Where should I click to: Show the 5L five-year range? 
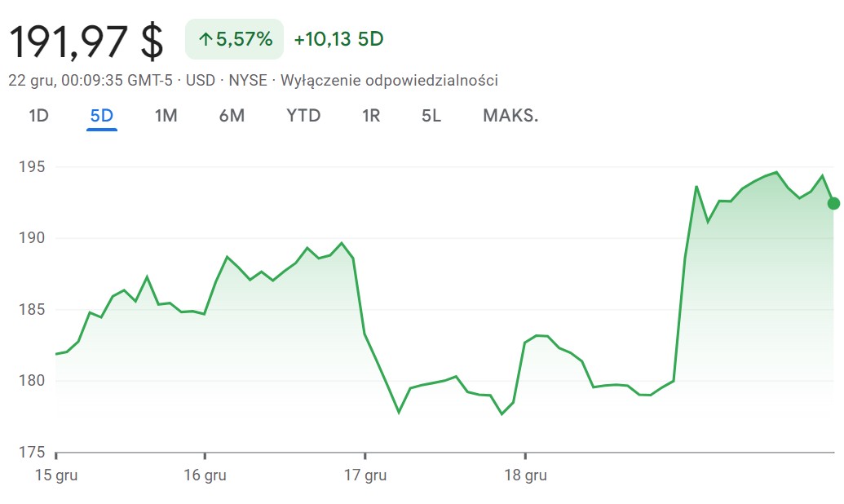[x=431, y=116]
